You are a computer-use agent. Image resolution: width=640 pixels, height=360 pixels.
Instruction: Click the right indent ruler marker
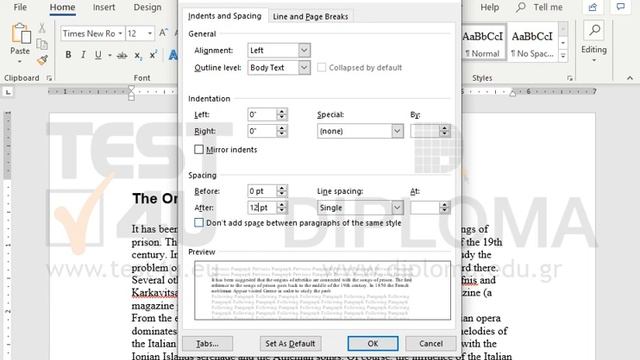tap(513, 93)
